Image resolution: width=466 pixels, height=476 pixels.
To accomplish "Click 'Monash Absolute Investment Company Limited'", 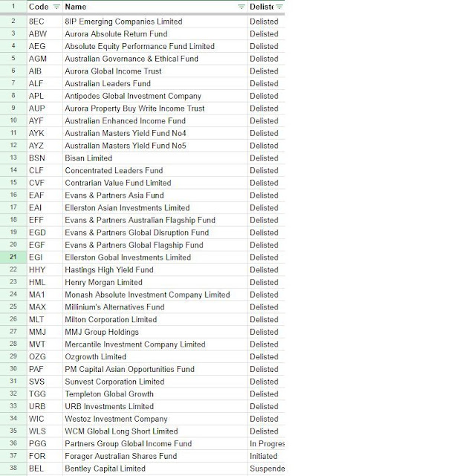I will coord(155,295).
